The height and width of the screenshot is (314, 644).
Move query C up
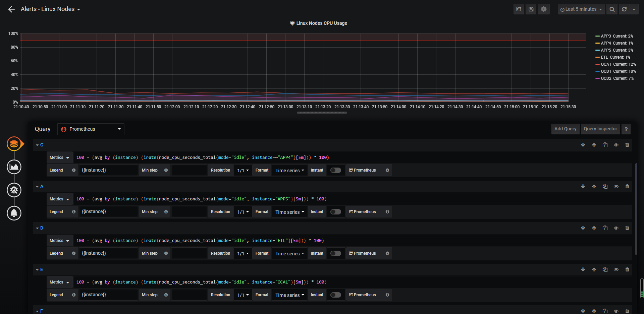coord(594,145)
